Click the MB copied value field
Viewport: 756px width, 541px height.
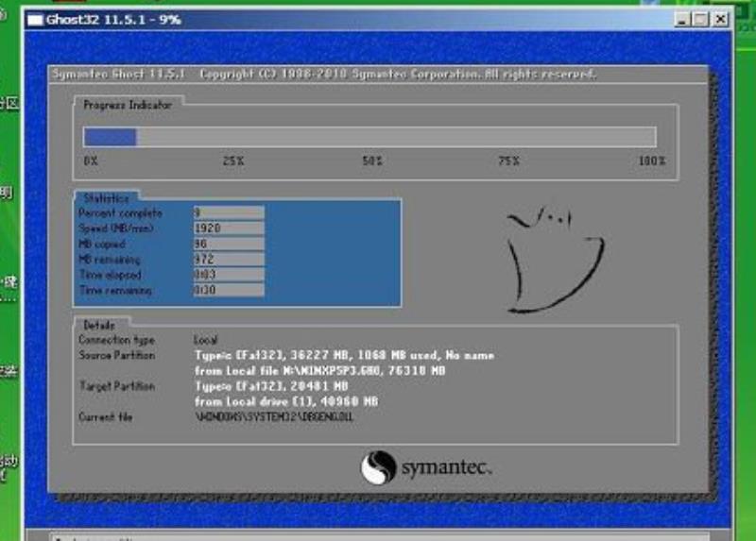click(229, 244)
